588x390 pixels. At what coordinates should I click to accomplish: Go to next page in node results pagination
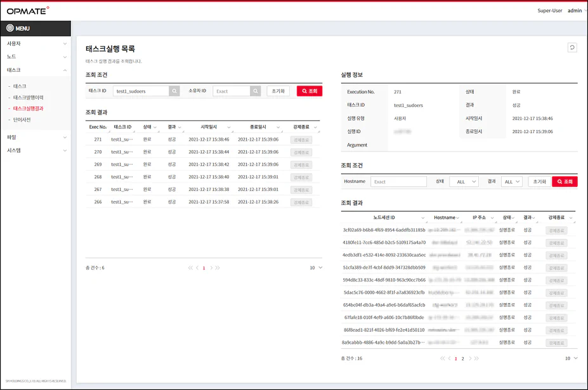click(x=470, y=358)
